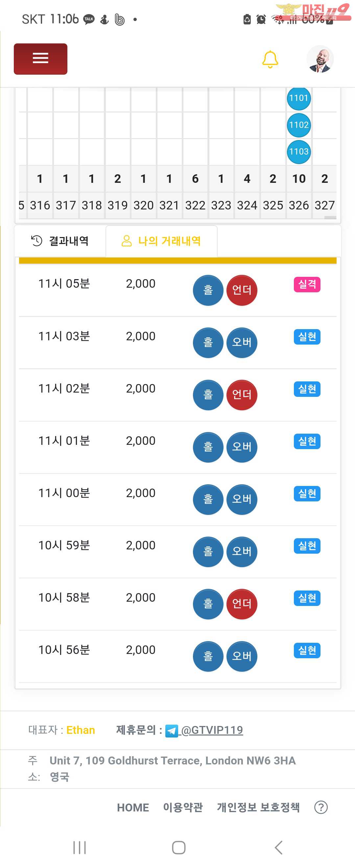Go to HOME footer link
The image size is (355, 868).
(x=133, y=808)
